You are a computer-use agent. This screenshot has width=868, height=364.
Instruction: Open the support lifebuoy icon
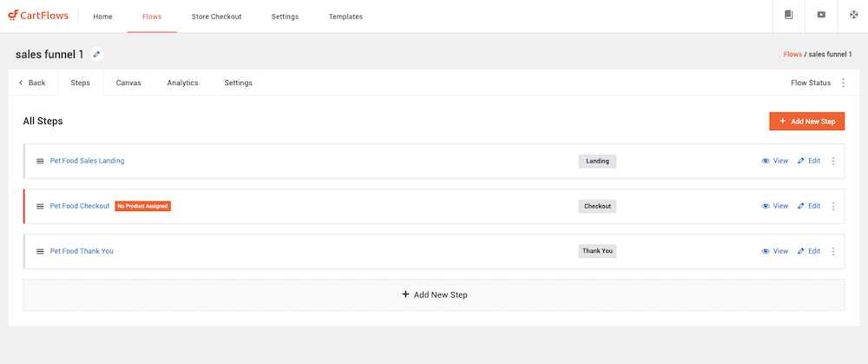coord(853,16)
